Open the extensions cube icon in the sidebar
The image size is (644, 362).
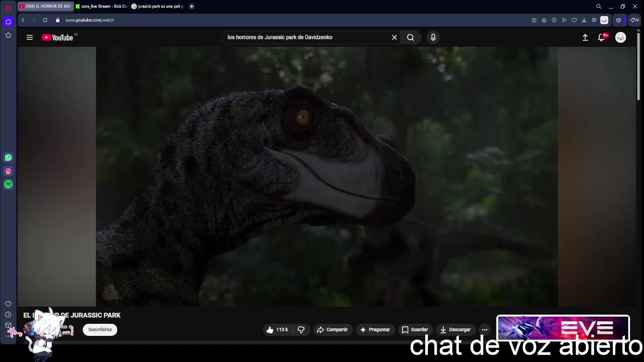click(8, 325)
